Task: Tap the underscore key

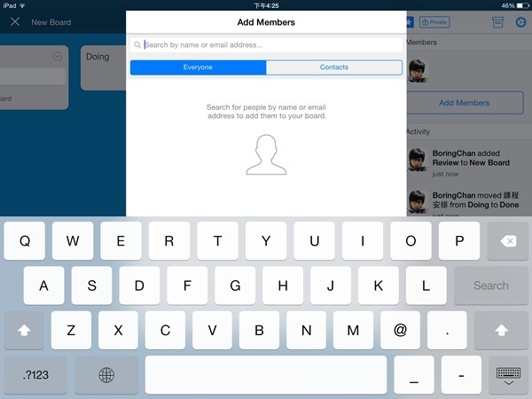Action: (x=414, y=375)
